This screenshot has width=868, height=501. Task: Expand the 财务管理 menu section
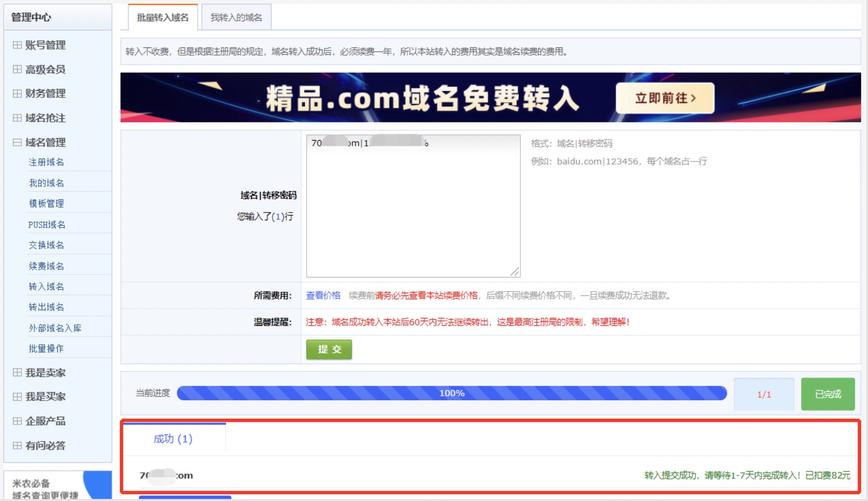(x=40, y=94)
